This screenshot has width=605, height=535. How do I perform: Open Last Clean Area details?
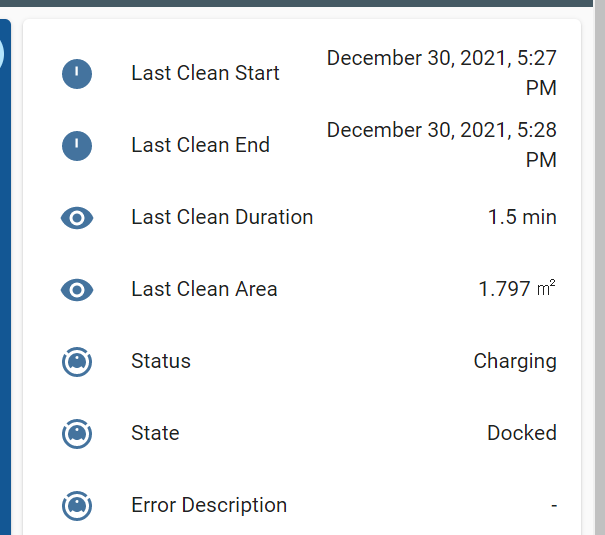tap(204, 289)
